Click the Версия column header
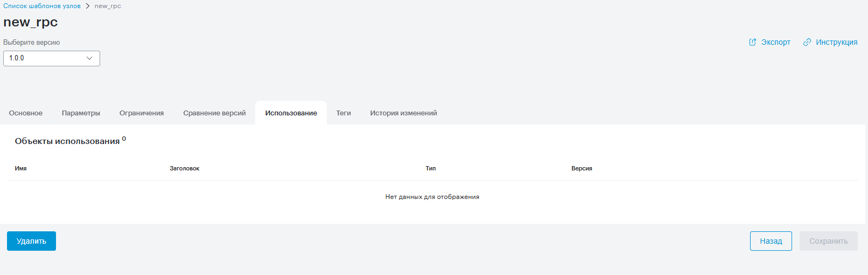The image size is (868, 275). (x=582, y=168)
